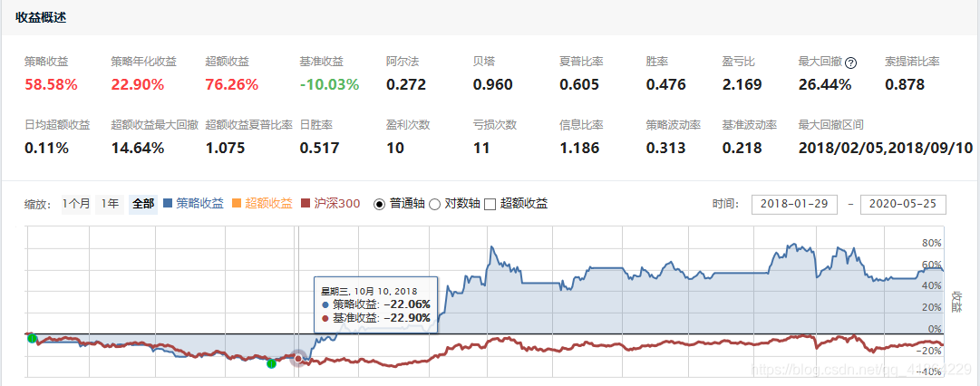Click the 0% y-axis label
Image resolution: width=980 pixels, height=386 pixels.
coord(934,329)
